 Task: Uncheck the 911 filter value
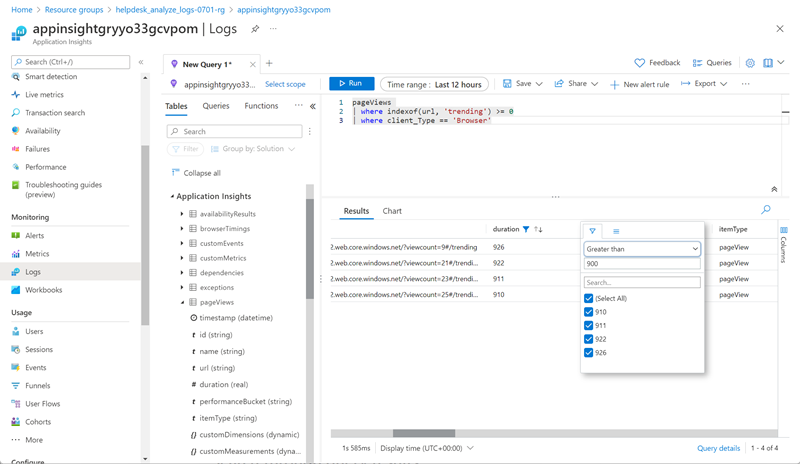(588, 326)
